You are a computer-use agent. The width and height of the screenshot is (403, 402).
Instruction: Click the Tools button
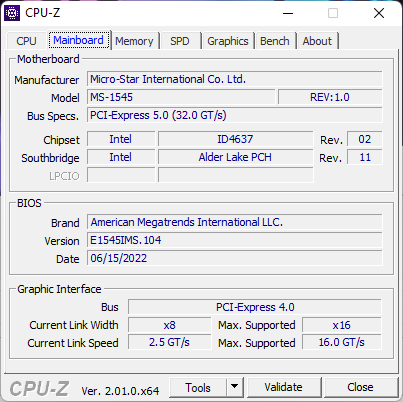pyautogui.click(x=198, y=387)
